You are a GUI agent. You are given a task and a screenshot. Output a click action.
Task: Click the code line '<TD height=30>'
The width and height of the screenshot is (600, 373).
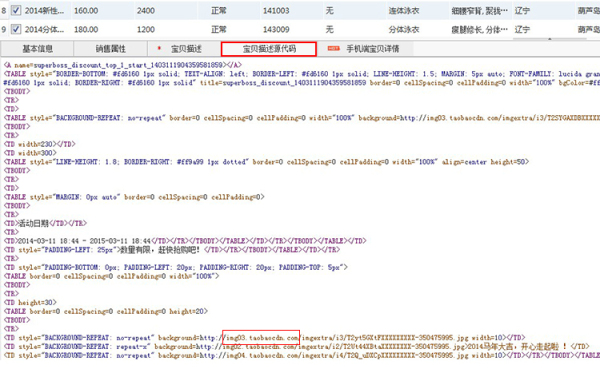(x=30, y=302)
